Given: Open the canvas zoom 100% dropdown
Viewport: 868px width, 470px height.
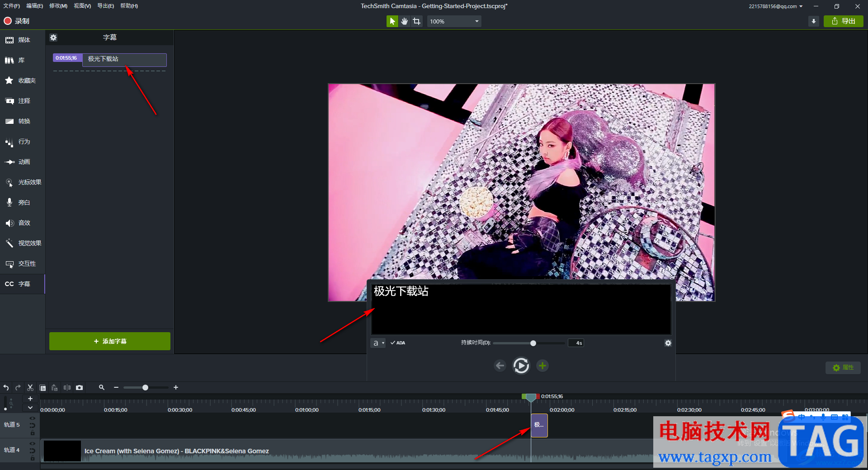Looking at the screenshot, I should click(x=454, y=21).
